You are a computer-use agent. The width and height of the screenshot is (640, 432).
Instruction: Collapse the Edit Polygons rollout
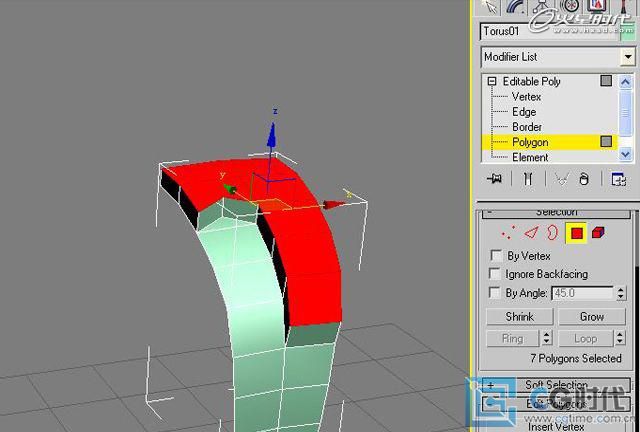pyautogui.click(x=556, y=404)
